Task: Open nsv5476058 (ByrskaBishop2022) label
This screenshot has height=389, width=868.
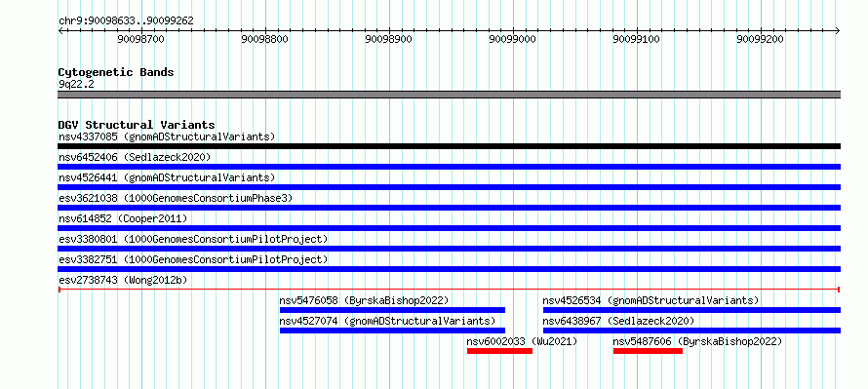Action: coord(364,300)
